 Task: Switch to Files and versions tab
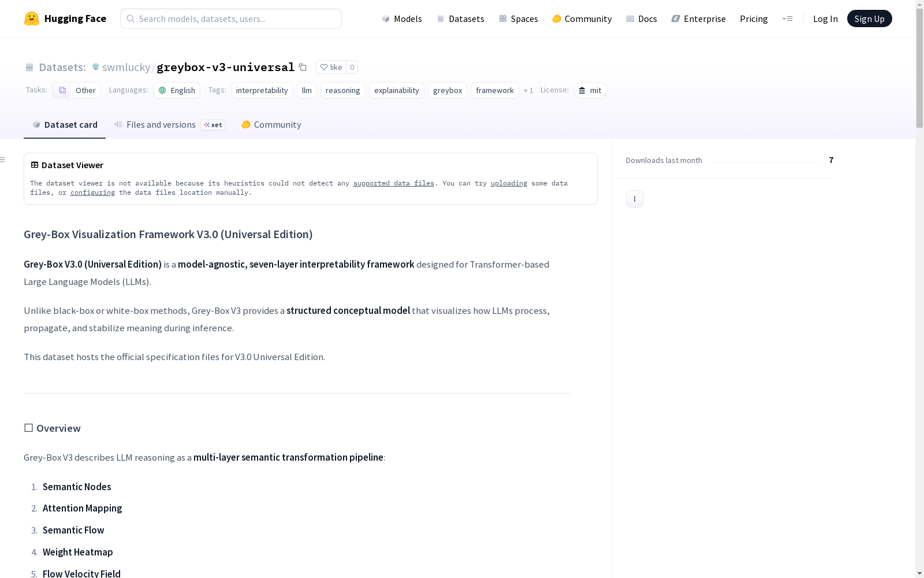(169, 125)
